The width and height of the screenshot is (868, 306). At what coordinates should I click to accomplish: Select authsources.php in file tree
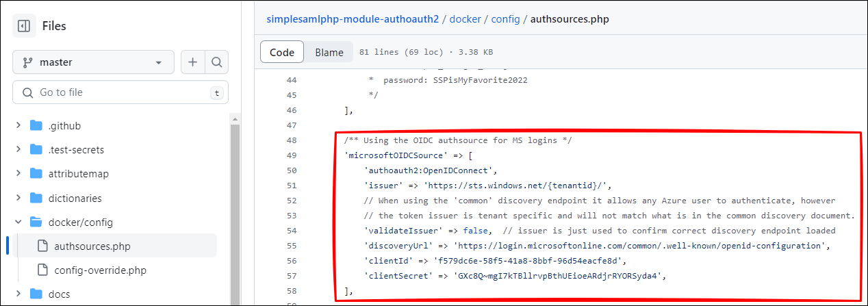(x=92, y=246)
